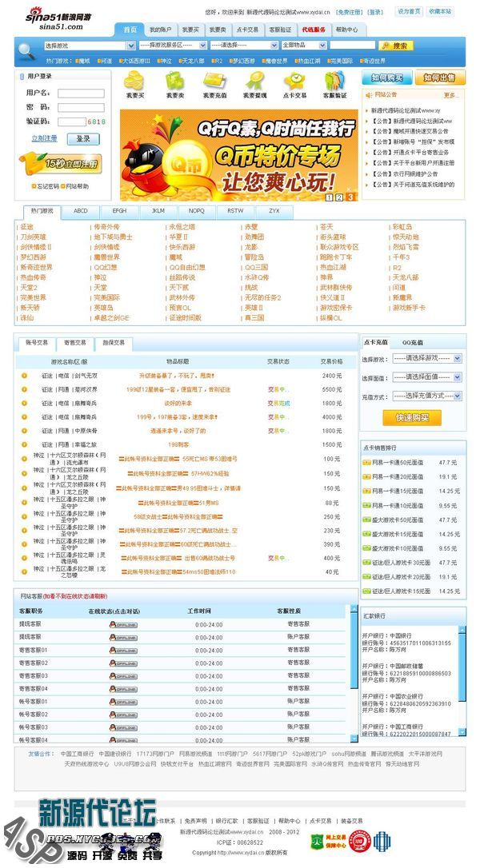Open the 点卡交易 clock icon

[x=294, y=80]
